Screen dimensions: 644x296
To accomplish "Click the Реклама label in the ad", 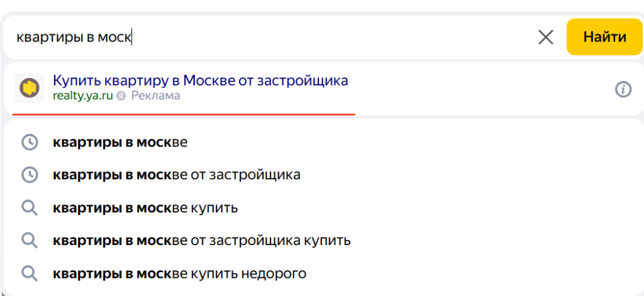I will click(155, 96).
